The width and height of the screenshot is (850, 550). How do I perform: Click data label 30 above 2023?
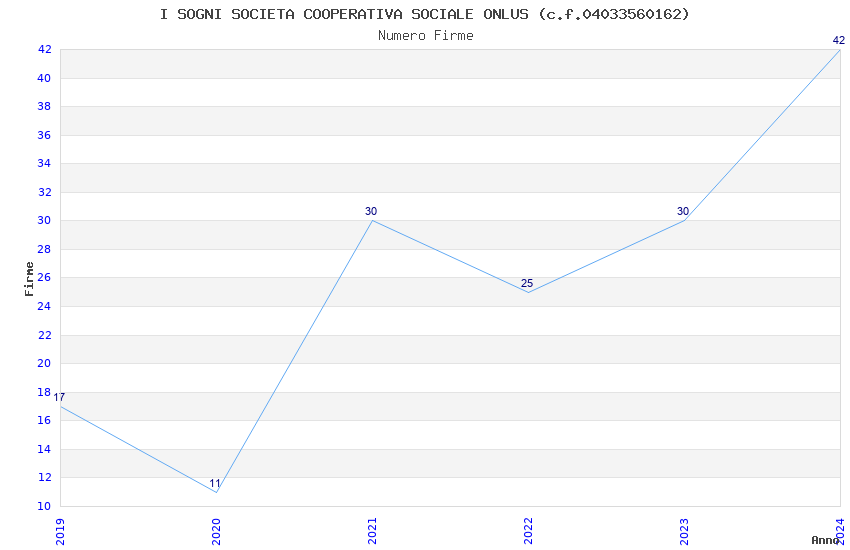pyautogui.click(x=683, y=211)
